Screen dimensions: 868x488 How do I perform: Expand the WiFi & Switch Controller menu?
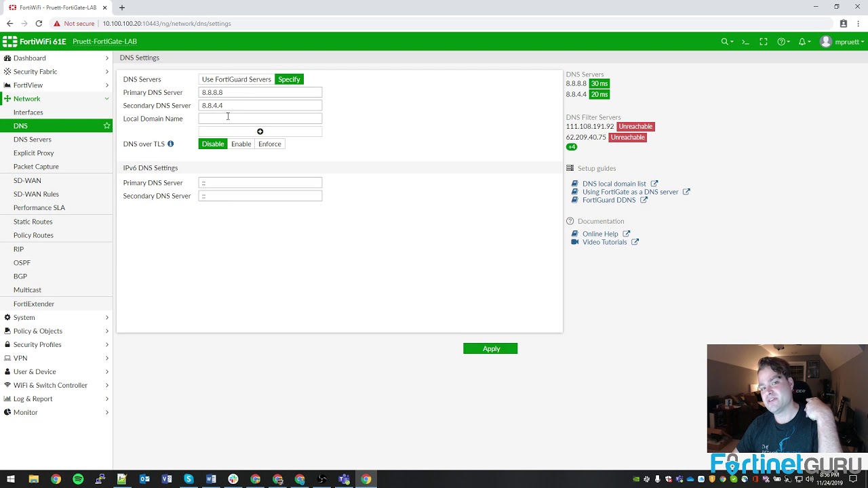point(56,385)
